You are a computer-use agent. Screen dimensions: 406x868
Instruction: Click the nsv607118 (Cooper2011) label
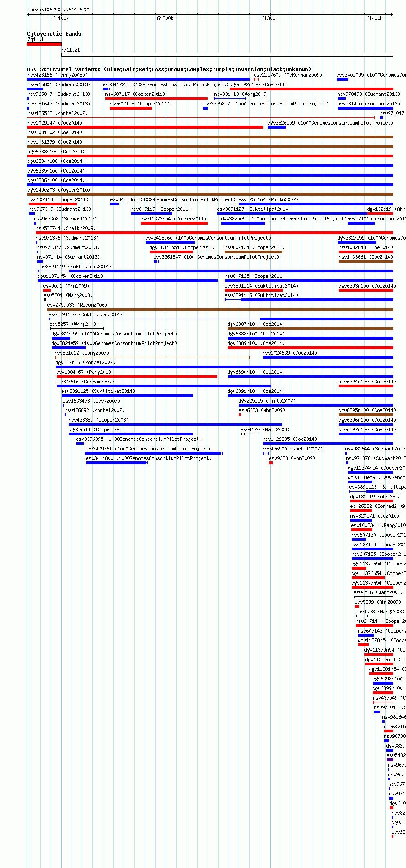140,104
